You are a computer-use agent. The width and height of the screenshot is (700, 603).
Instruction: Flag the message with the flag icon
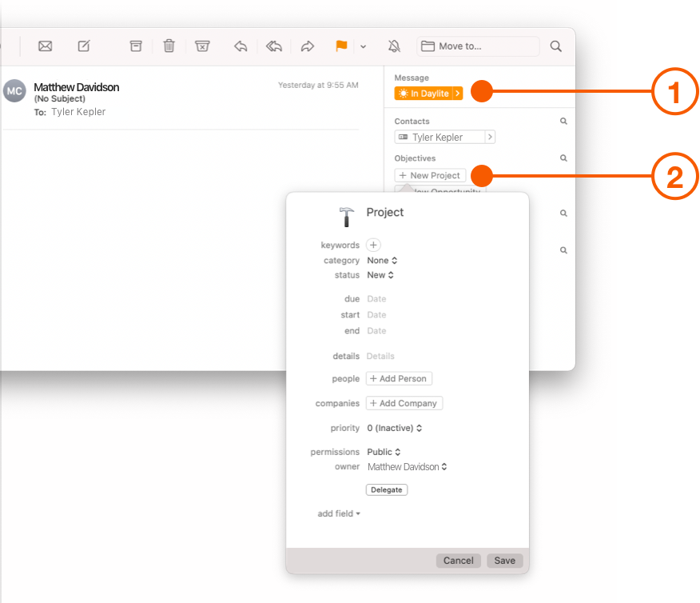340,46
